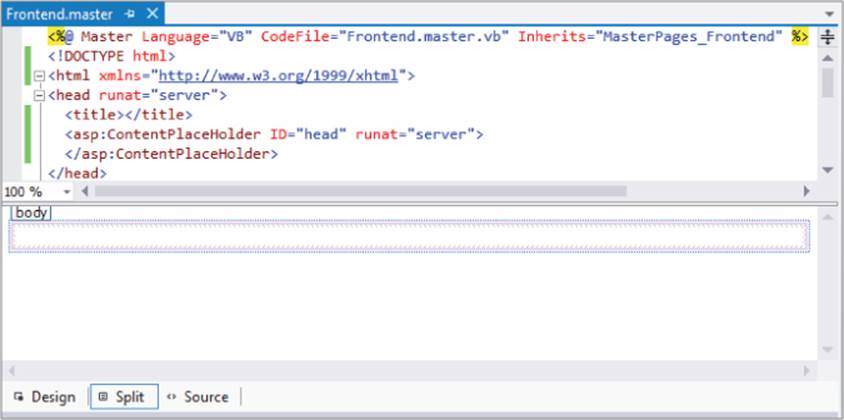Select the ContentPlaceHolder region in design view

tap(409, 236)
